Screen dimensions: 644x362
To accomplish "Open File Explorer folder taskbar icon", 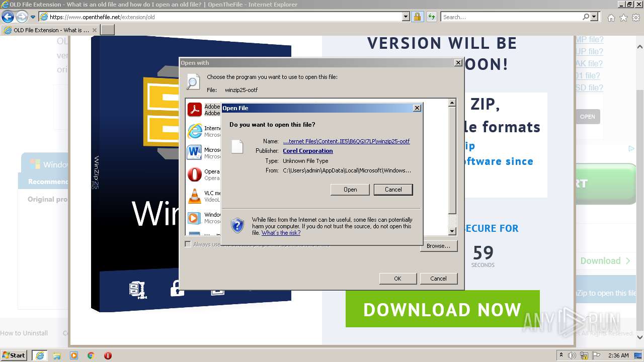I will pyautogui.click(x=57, y=355).
